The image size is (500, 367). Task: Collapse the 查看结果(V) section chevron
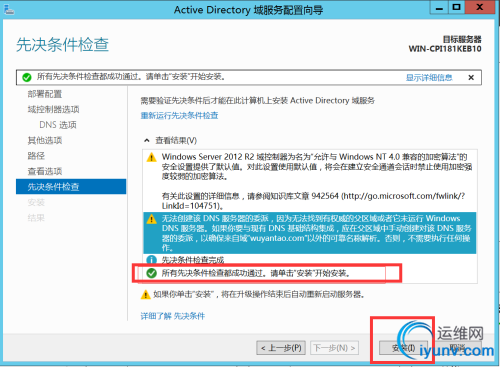pyautogui.click(x=147, y=140)
